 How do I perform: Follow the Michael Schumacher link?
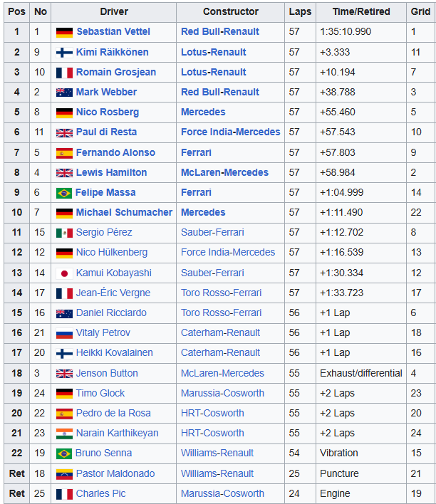[x=124, y=212]
